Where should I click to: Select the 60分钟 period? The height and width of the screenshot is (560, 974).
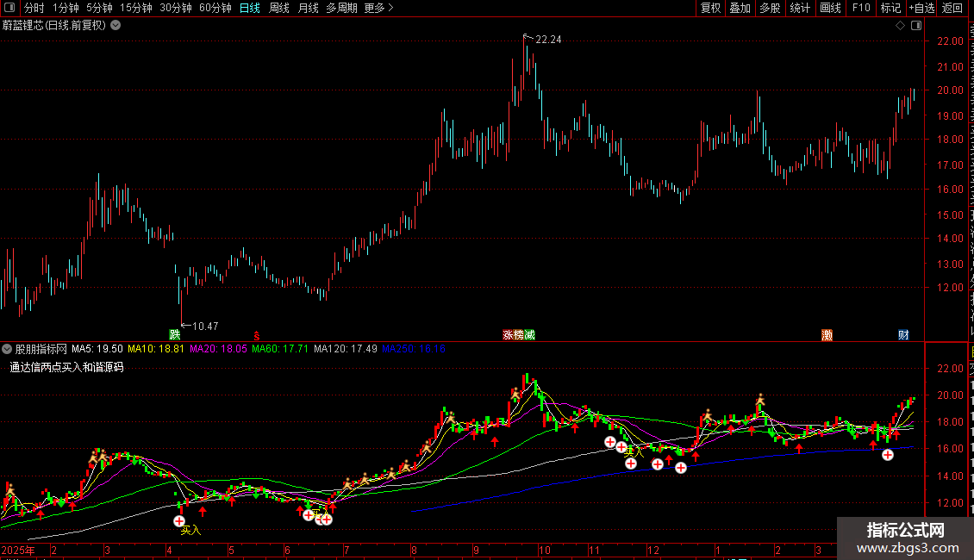point(215,8)
